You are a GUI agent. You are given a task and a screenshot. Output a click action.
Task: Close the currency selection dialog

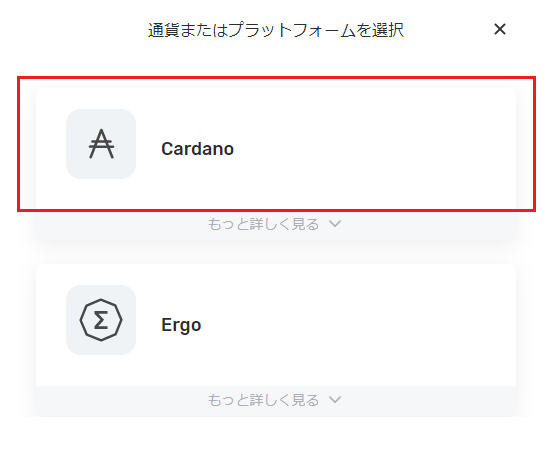click(x=500, y=29)
